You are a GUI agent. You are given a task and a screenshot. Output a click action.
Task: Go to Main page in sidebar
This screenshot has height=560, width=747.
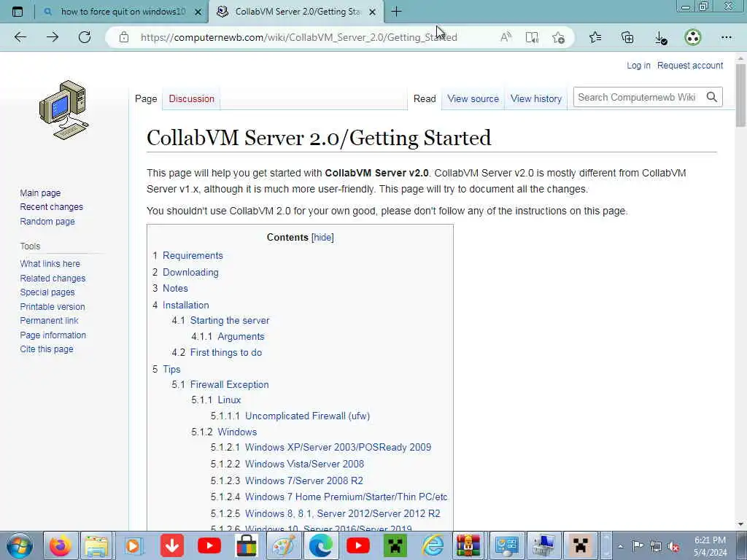(40, 192)
